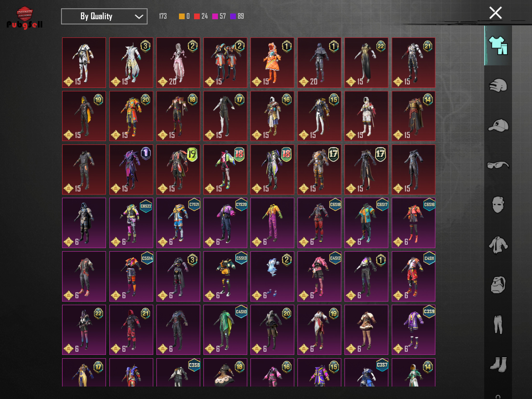Select the pants category icon

498,324
